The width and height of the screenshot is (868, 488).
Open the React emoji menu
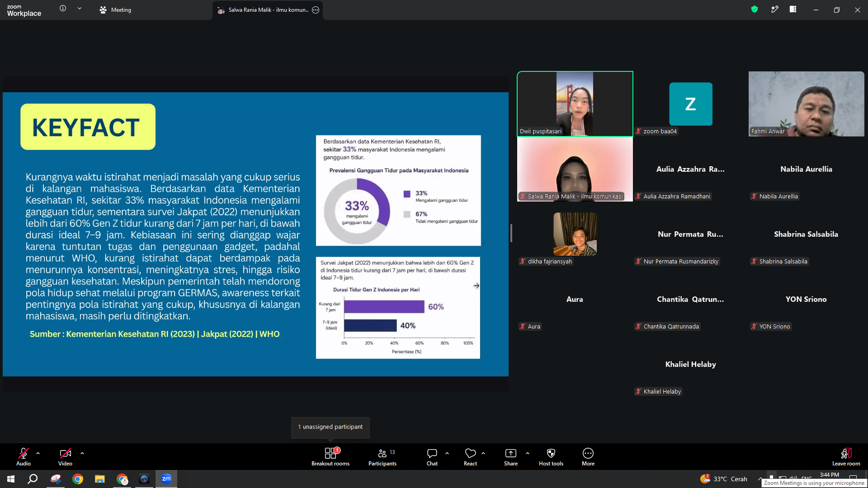click(470, 456)
